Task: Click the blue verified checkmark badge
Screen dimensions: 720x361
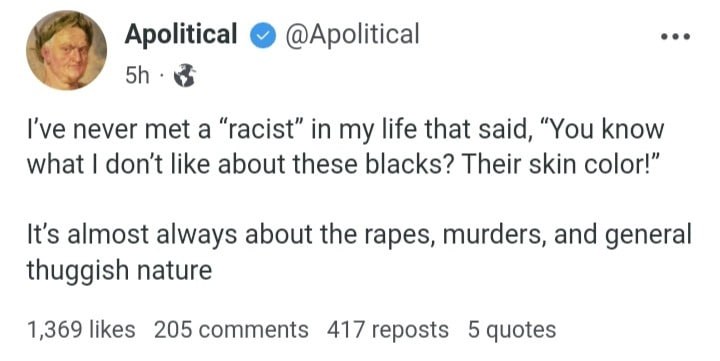Action: 263,38
